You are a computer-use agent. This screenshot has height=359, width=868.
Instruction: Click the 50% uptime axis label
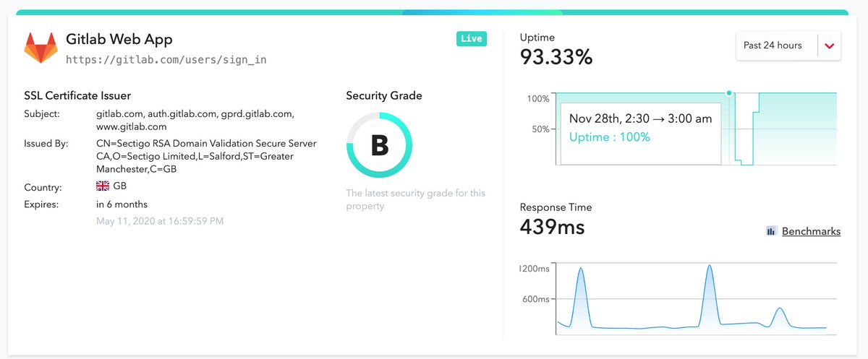coord(540,129)
